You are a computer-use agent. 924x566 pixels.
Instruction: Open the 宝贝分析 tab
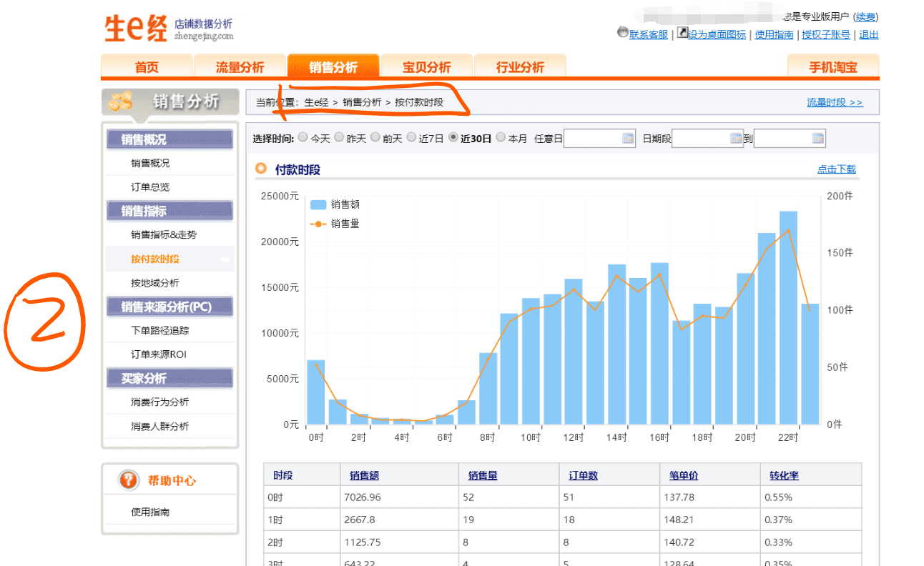(x=426, y=66)
